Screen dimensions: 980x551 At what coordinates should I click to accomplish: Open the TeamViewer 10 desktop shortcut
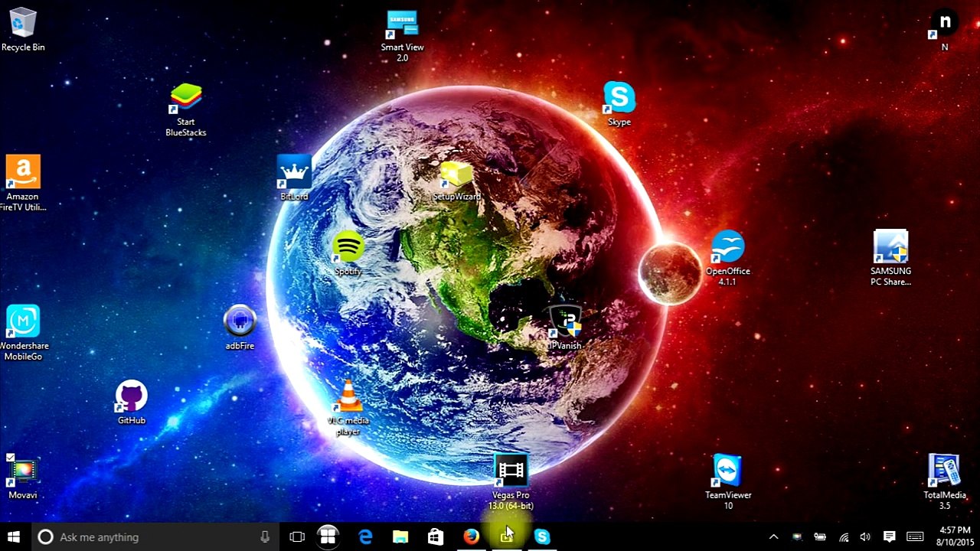click(728, 482)
